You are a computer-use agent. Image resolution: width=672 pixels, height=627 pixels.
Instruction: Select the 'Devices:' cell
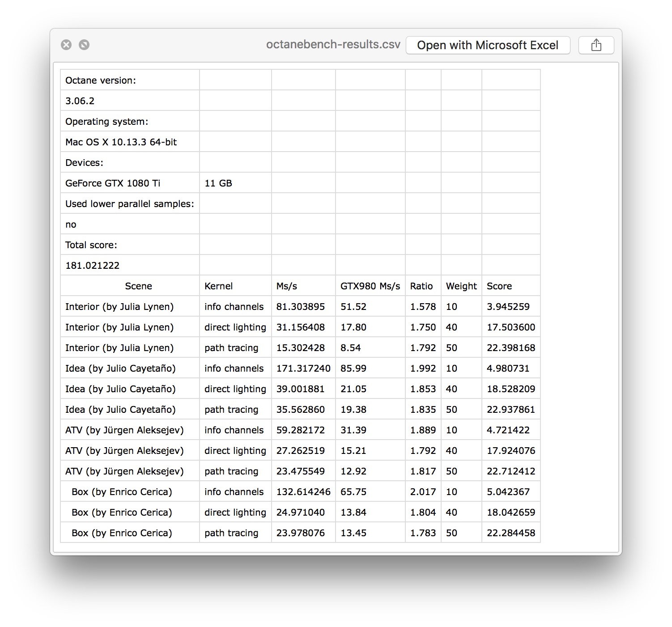[130, 162]
